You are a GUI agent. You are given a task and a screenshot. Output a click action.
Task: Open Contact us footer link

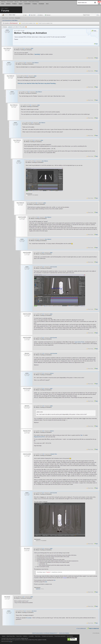click(x=25, y=636)
